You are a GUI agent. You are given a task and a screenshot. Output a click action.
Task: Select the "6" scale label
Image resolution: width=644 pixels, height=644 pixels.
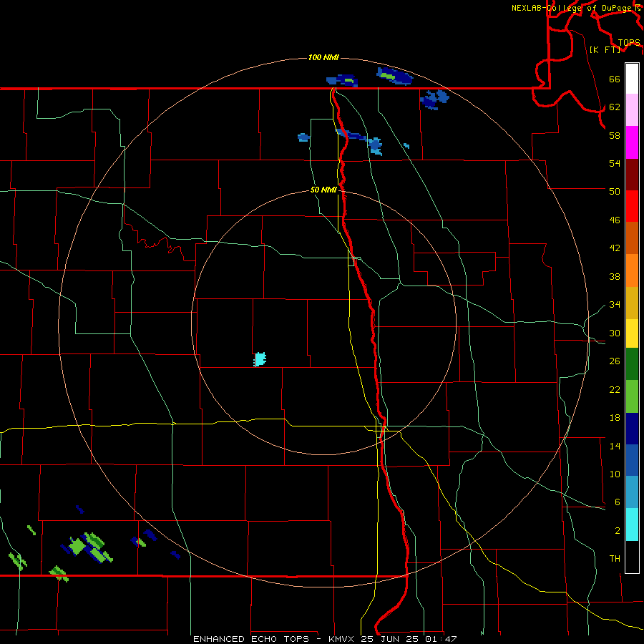pyautogui.click(x=618, y=502)
